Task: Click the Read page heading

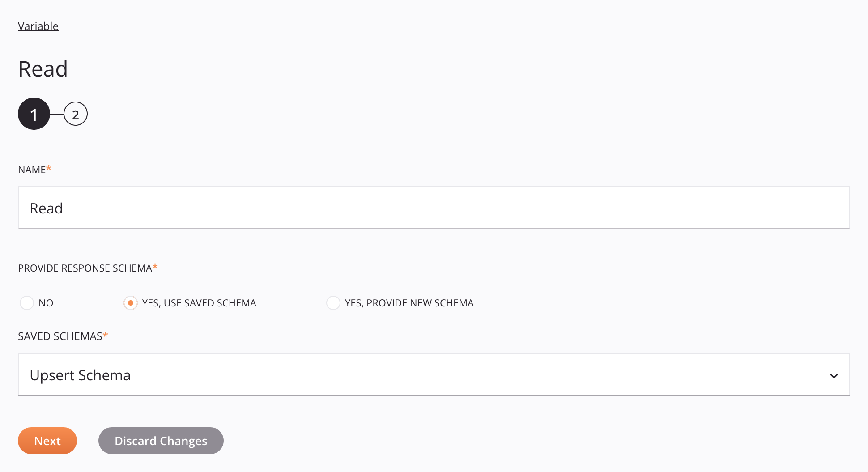Action: pyautogui.click(x=43, y=69)
